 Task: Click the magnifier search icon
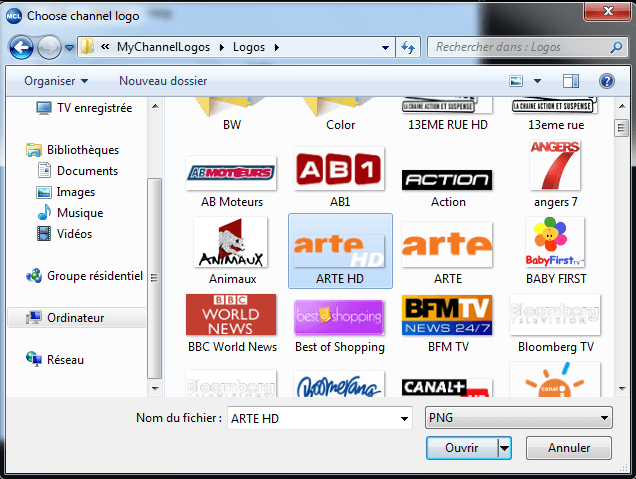pyautogui.click(x=616, y=47)
